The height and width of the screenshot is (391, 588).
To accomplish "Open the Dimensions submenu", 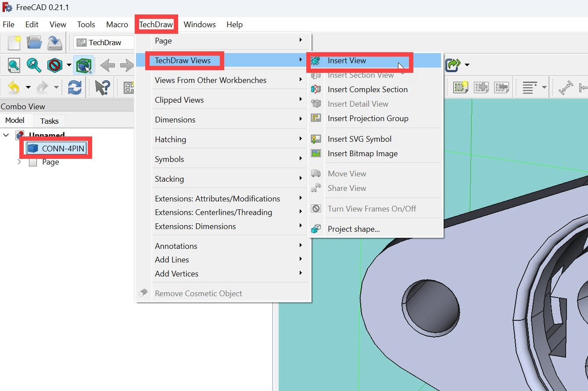I will (x=175, y=120).
